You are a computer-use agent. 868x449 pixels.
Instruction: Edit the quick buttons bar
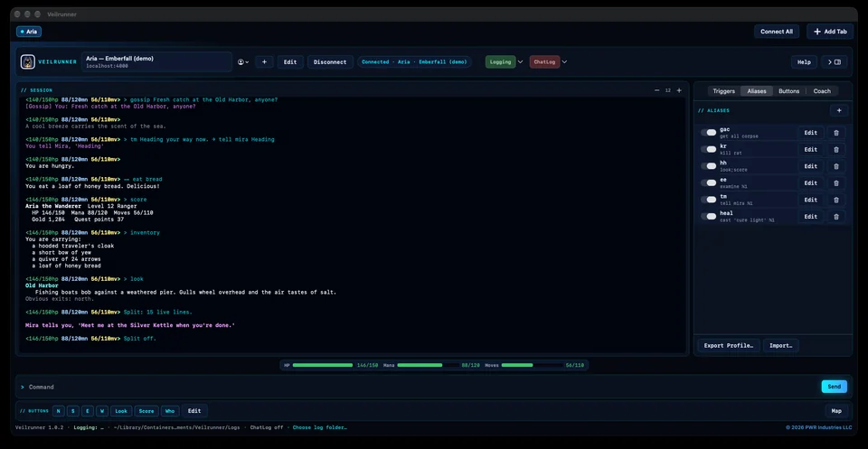[x=194, y=411]
